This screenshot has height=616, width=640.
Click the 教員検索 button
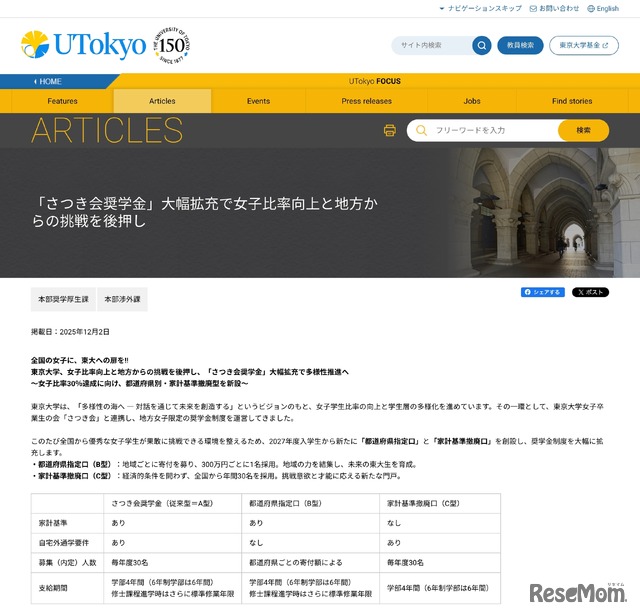point(520,45)
